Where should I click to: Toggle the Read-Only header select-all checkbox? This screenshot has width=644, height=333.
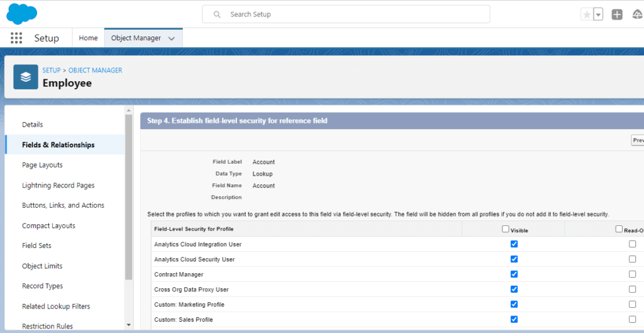[x=619, y=229]
